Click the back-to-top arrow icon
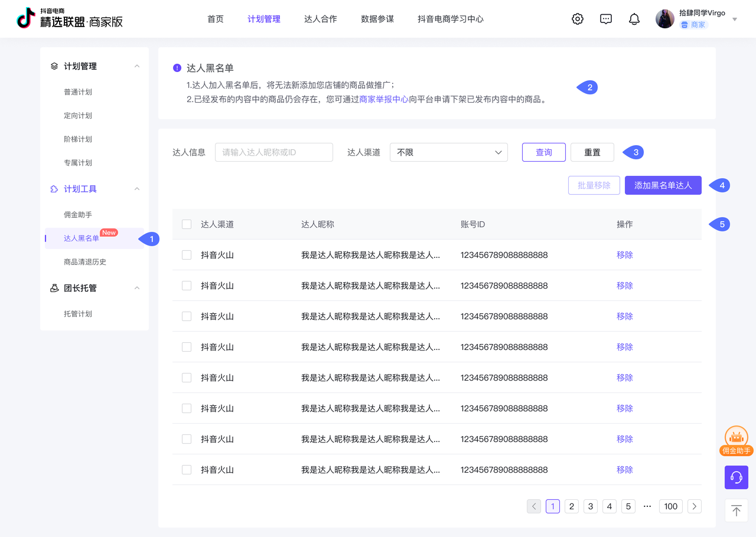This screenshot has width=756, height=537. (x=736, y=510)
